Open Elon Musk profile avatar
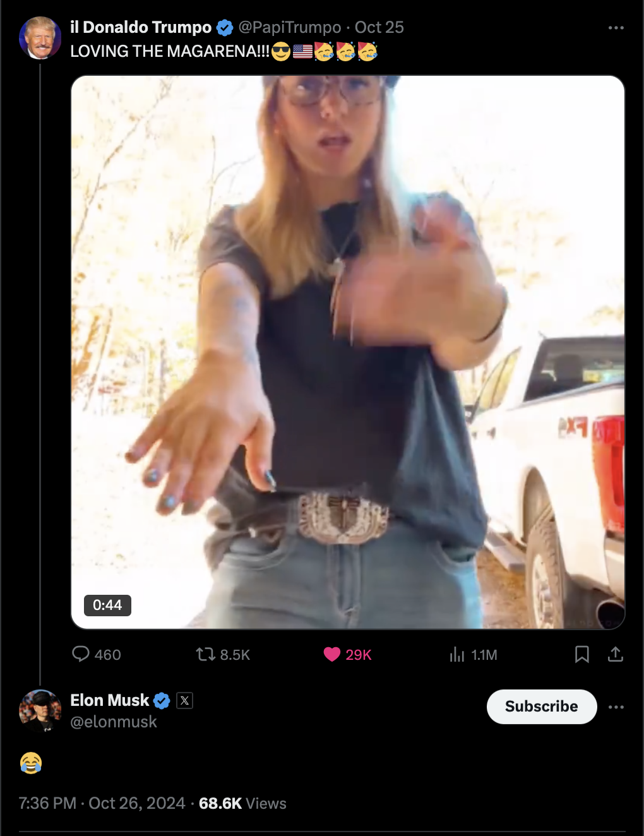The width and height of the screenshot is (644, 836). click(x=40, y=711)
